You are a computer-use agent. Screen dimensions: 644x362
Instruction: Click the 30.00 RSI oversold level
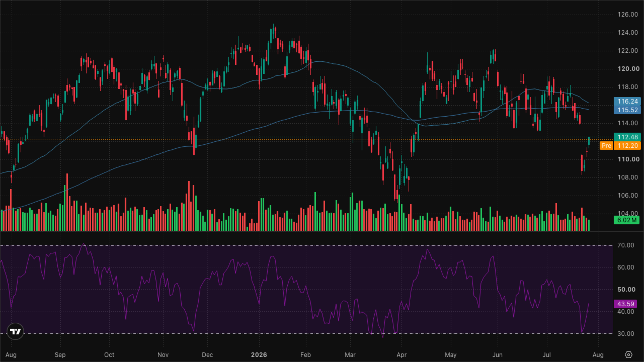626,334
